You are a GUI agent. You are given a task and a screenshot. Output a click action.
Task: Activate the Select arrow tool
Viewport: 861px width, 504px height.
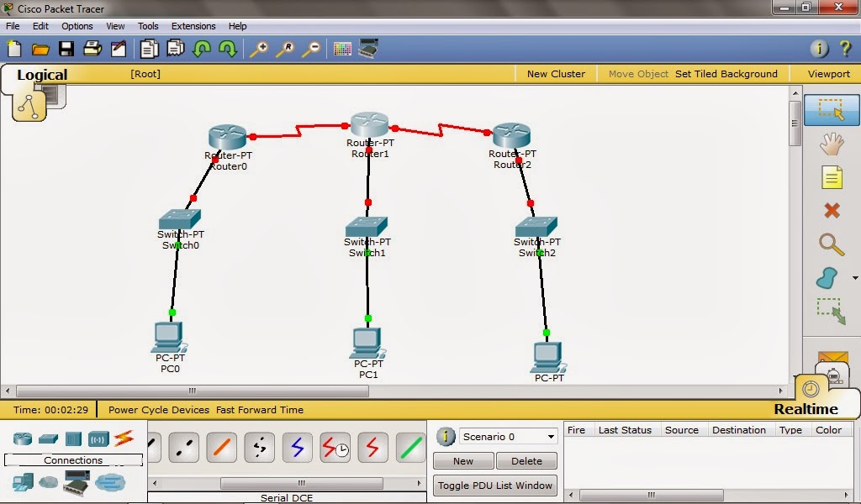(831, 110)
